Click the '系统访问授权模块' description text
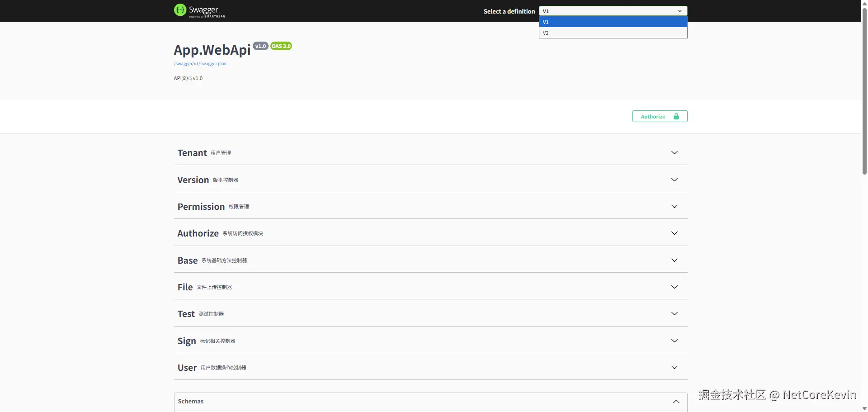Viewport: 868px width, 412px height. point(243,233)
